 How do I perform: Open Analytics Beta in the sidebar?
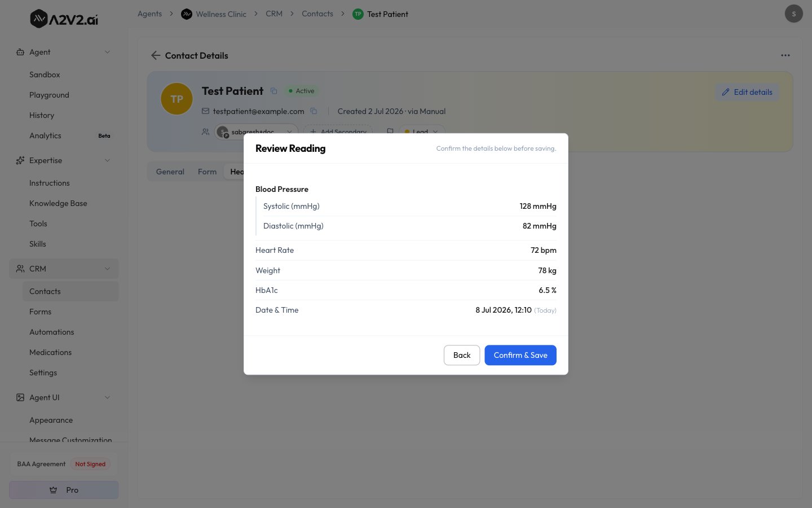tap(70, 135)
